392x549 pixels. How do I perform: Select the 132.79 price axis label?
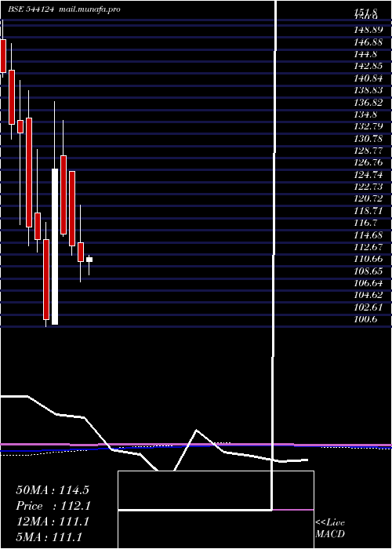point(368,126)
